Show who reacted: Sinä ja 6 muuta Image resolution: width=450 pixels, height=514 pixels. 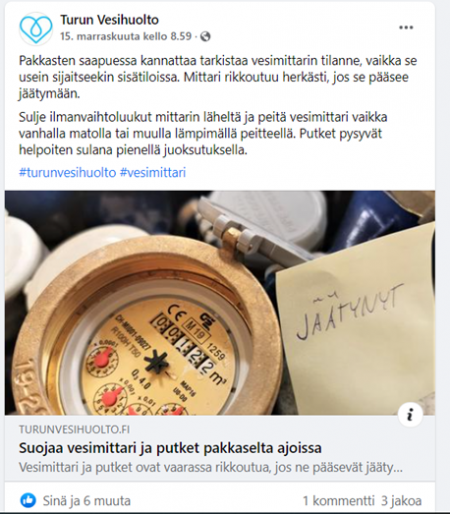(x=86, y=500)
